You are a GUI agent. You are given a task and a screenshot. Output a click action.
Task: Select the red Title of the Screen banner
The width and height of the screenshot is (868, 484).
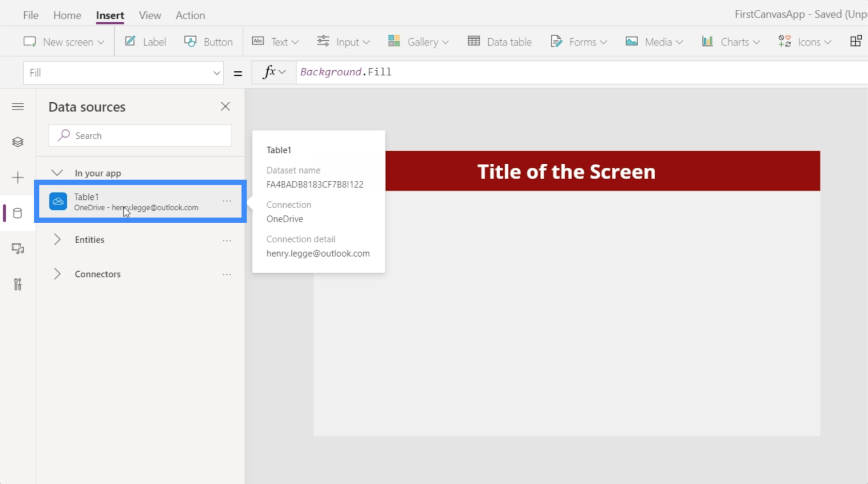(x=602, y=171)
